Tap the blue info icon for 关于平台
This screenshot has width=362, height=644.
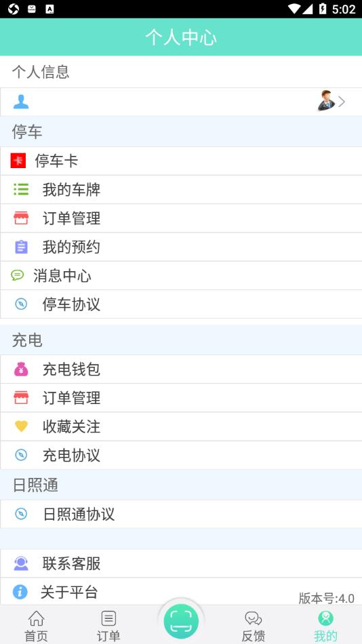pyautogui.click(x=20, y=592)
